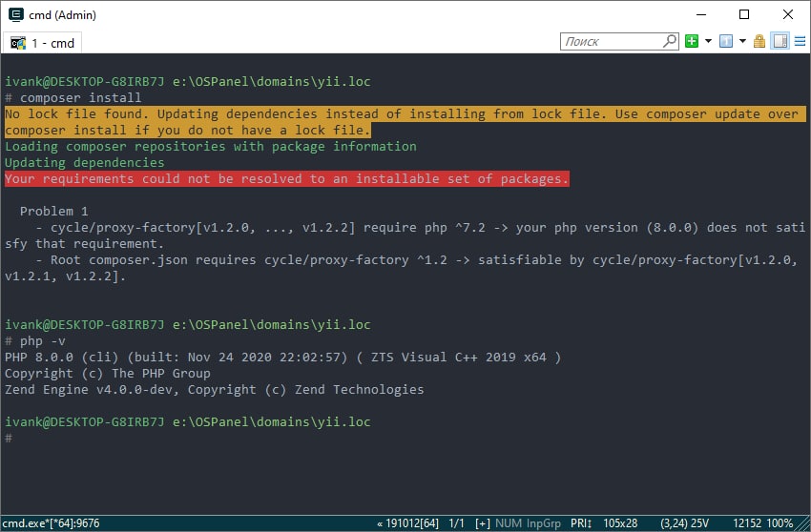Click status bar 'cmd.exe*[*64]:9676' process entry

(x=52, y=523)
